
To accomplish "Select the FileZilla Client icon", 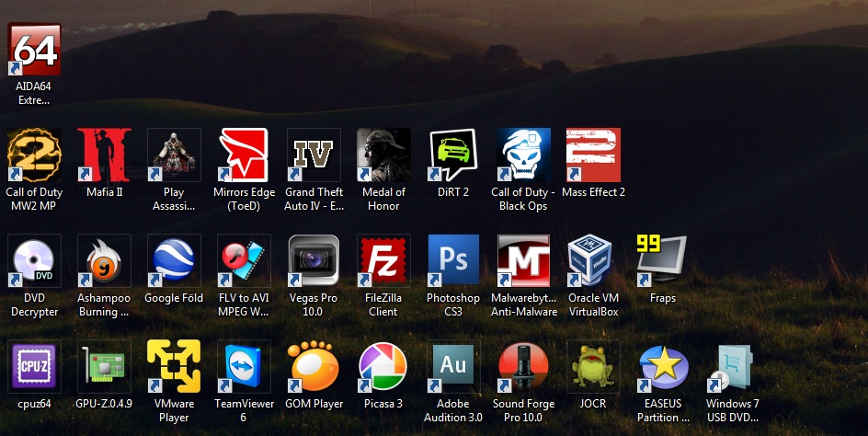I will click(383, 260).
